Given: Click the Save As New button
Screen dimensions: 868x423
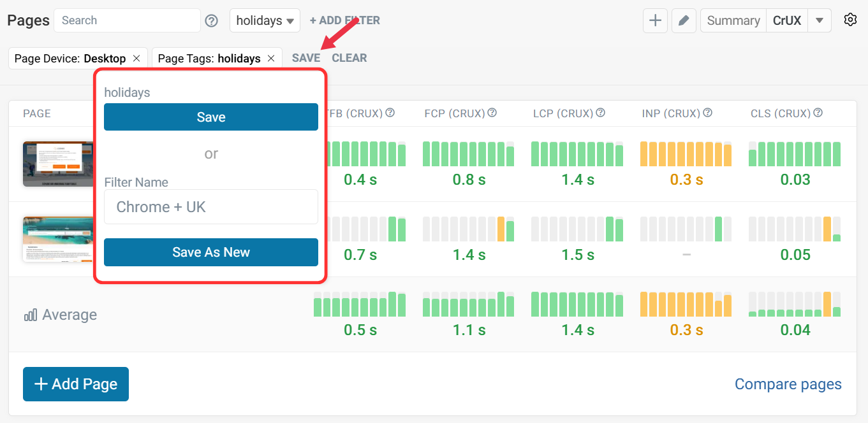Looking at the screenshot, I should [211, 252].
